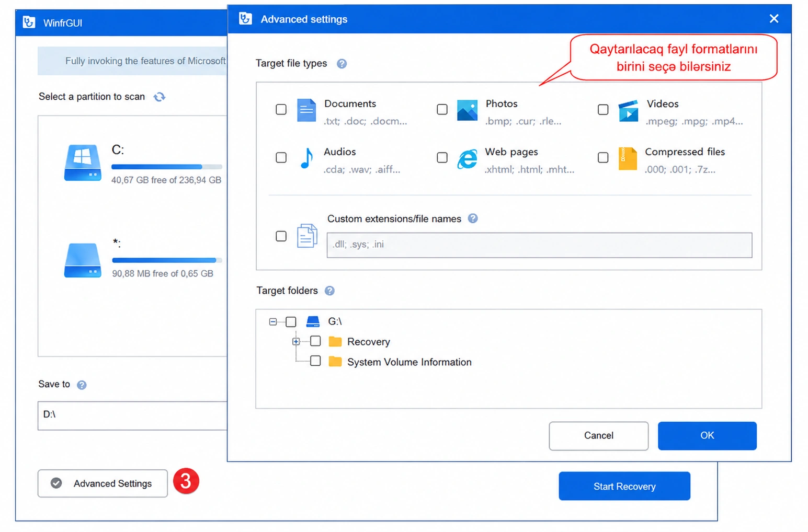This screenshot has height=532, width=808.
Task: Click the System Volume Information folder icon
Action: coord(335,362)
